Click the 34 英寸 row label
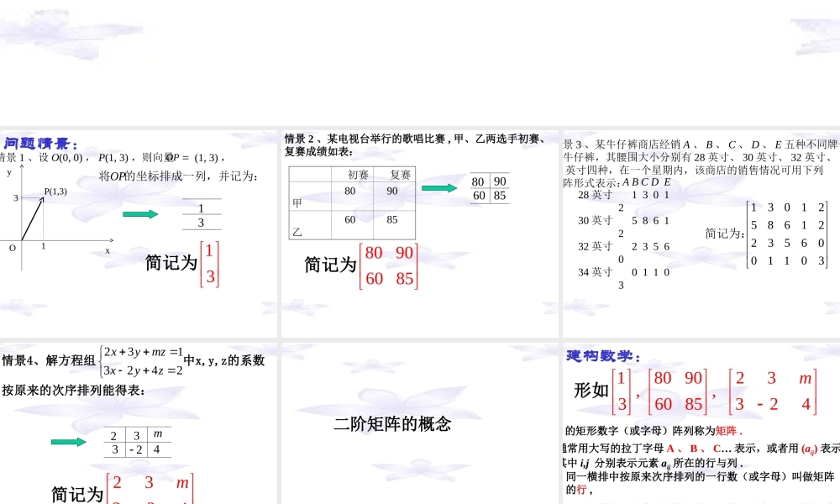 tap(595, 272)
